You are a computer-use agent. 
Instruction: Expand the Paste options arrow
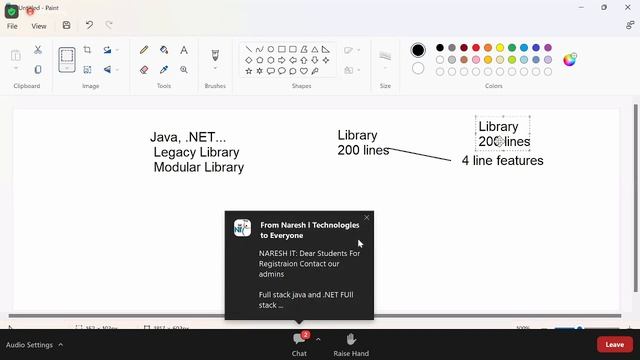point(16,69)
